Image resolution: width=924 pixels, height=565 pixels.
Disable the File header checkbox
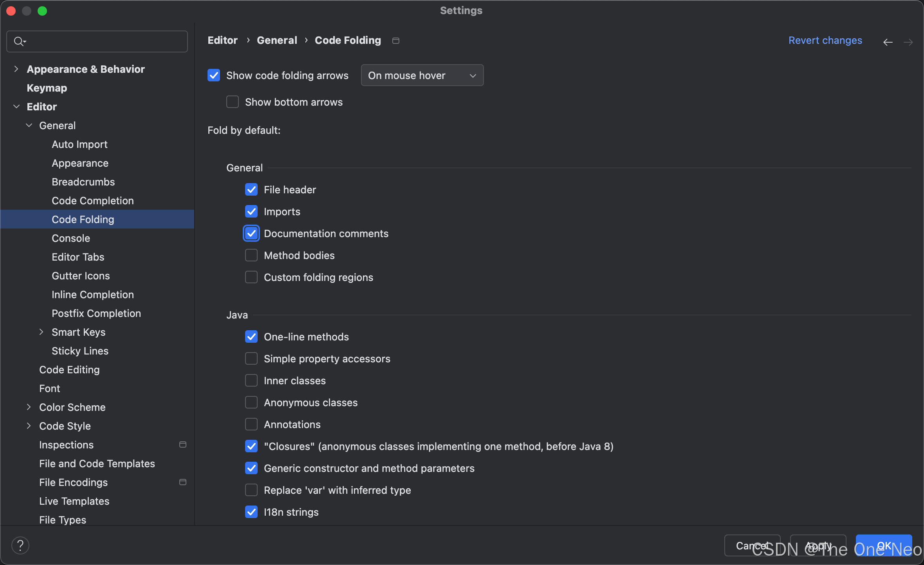[x=251, y=190]
